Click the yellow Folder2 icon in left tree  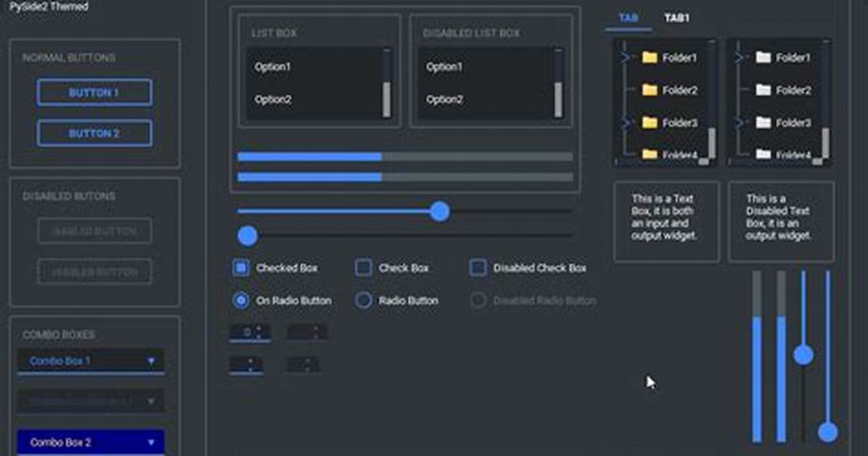coord(650,90)
